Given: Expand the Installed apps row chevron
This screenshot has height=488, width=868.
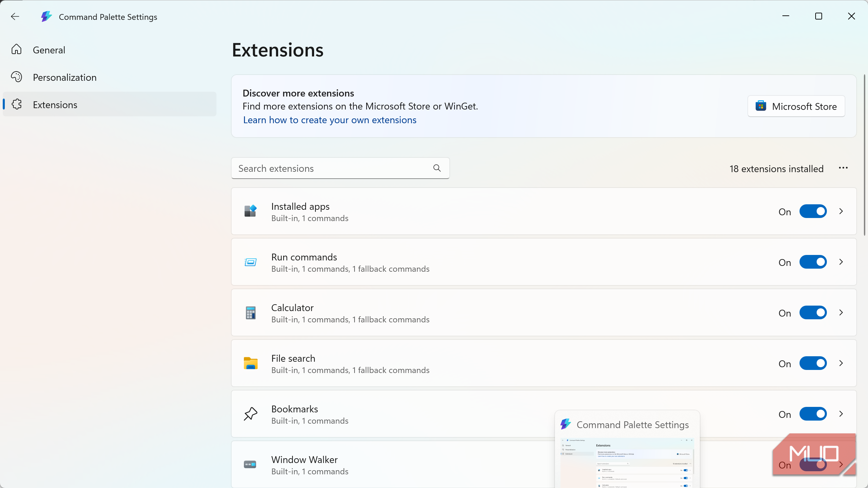Looking at the screenshot, I should (841, 211).
